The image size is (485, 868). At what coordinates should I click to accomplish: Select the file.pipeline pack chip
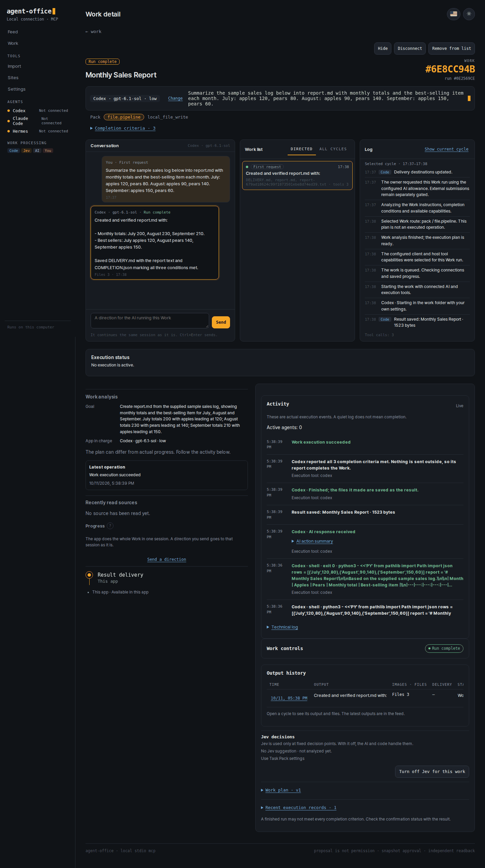coord(124,117)
